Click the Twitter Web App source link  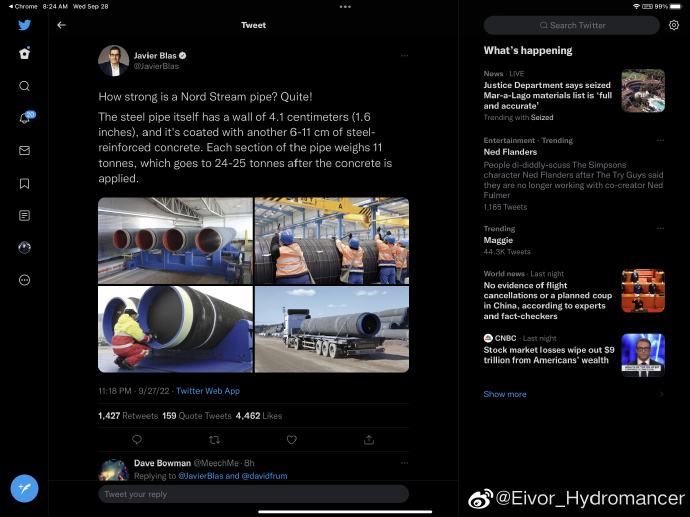coord(208,391)
